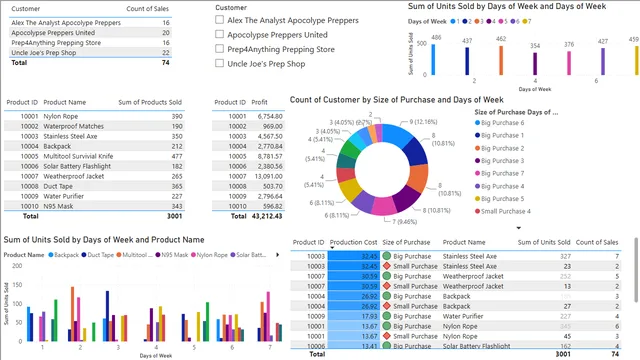Click the Sum of Units Sold by Product Name title
Image resolution: width=640 pixels, height=360 pixels.
[x=104, y=240]
